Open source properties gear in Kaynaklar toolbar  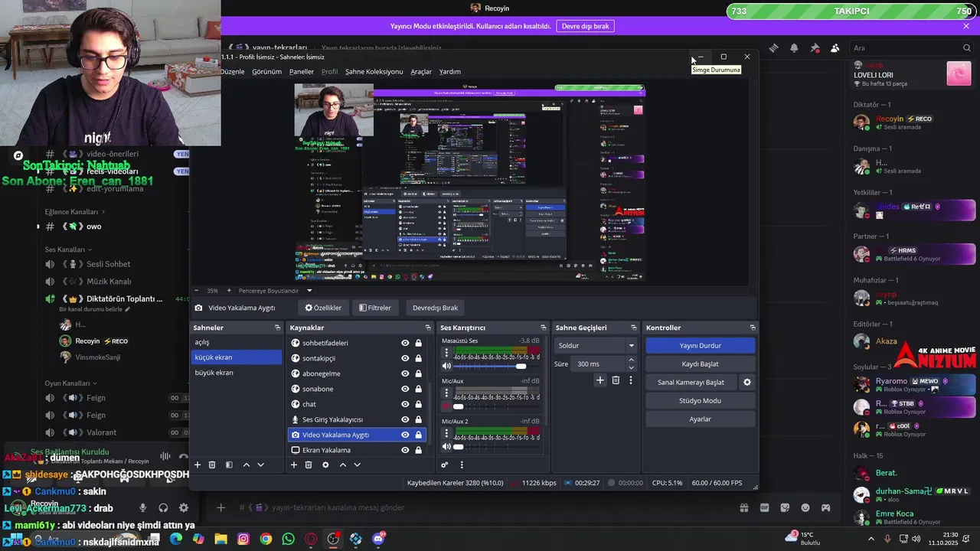click(325, 465)
